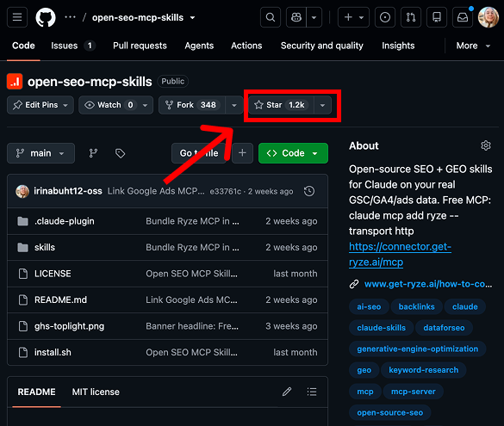The height and width of the screenshot is (426, 504).
Task: Click the Go to file search box
Action: 199,153
